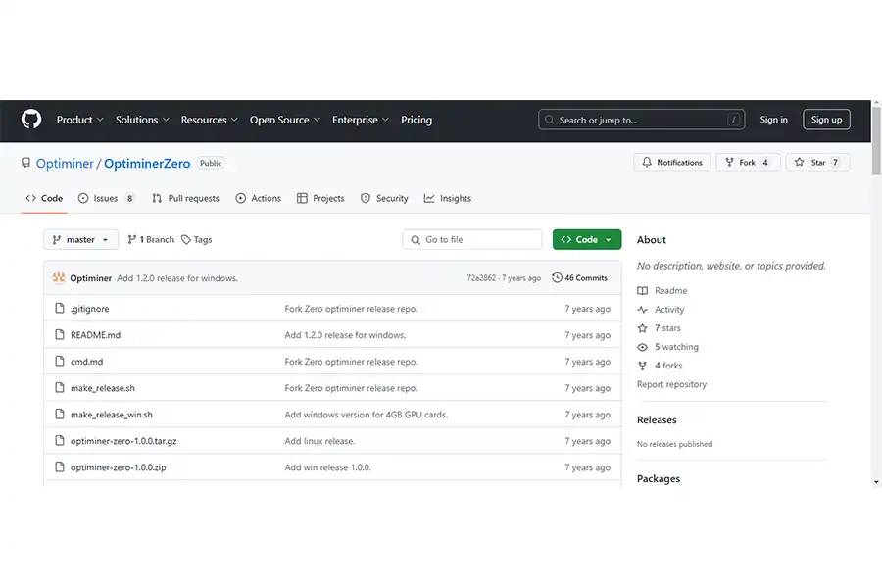Open the README.md file name
The height and width of the screenshot is (588, 882).
(x=96, y=335)
